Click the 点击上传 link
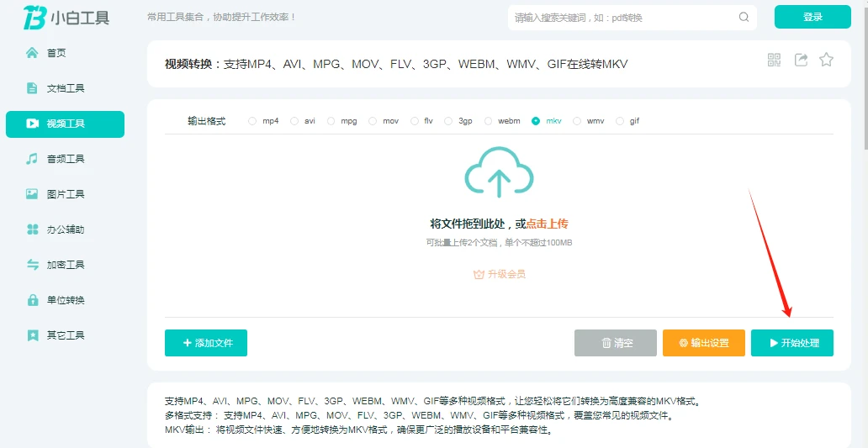 tap(547, 224)
